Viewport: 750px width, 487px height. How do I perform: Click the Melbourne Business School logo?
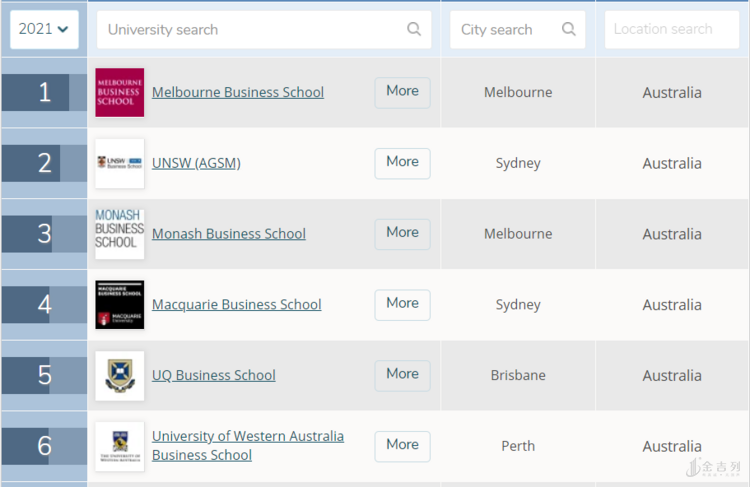120,93
